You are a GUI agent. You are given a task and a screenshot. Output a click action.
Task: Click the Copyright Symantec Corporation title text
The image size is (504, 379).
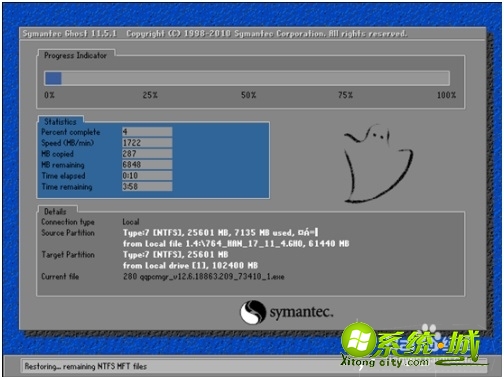click(267, 34)
